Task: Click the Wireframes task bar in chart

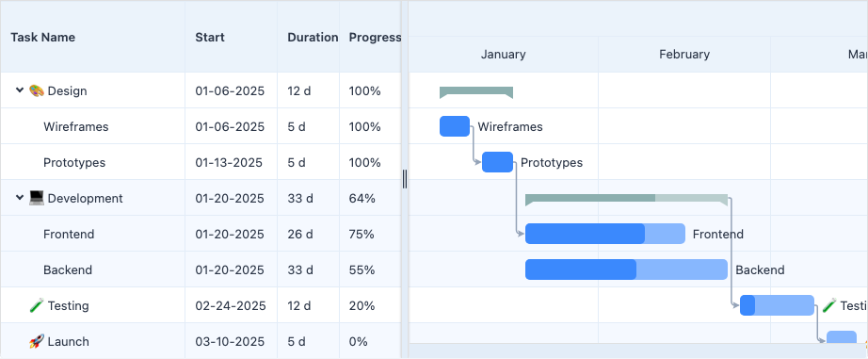Action: coord(455,126)
